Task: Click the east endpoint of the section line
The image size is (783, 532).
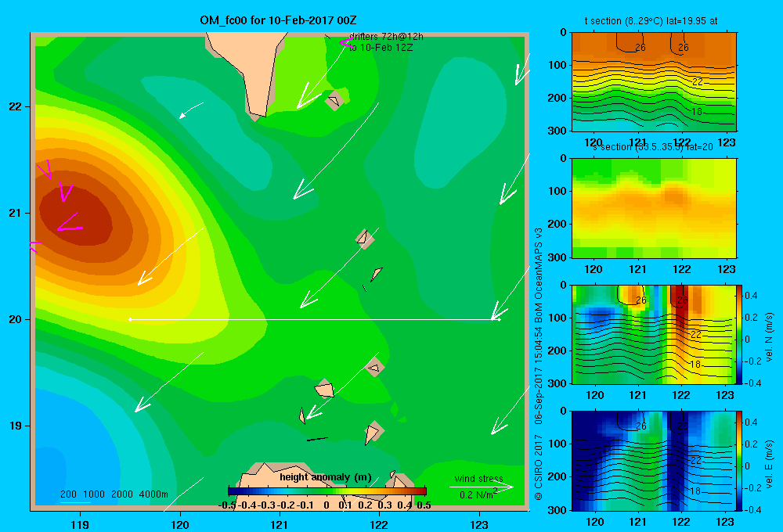Action: coord(500,319)
